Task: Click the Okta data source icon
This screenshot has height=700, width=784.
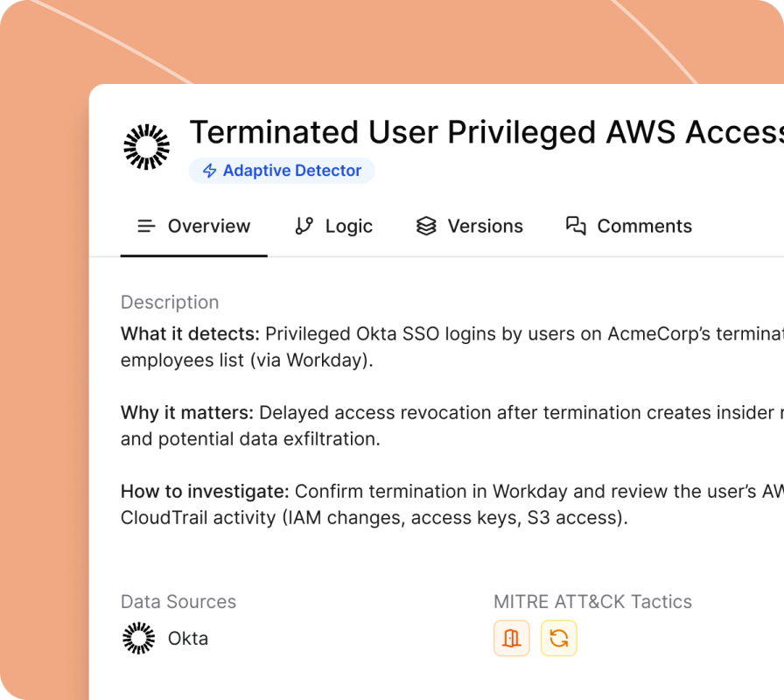Action: point(138,638)
